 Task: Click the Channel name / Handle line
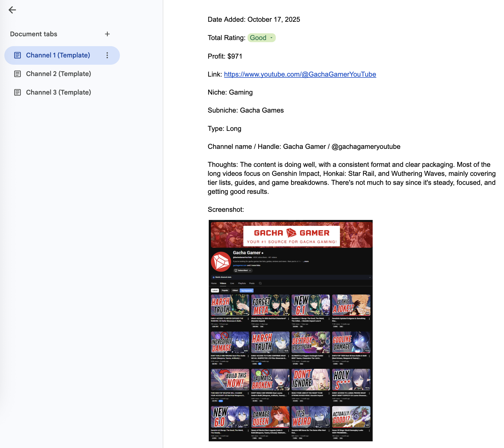304,147
